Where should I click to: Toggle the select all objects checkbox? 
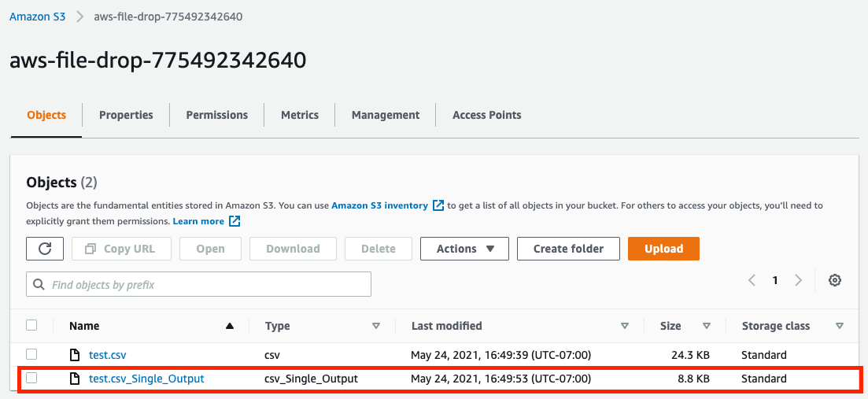(x=31, y=325)
